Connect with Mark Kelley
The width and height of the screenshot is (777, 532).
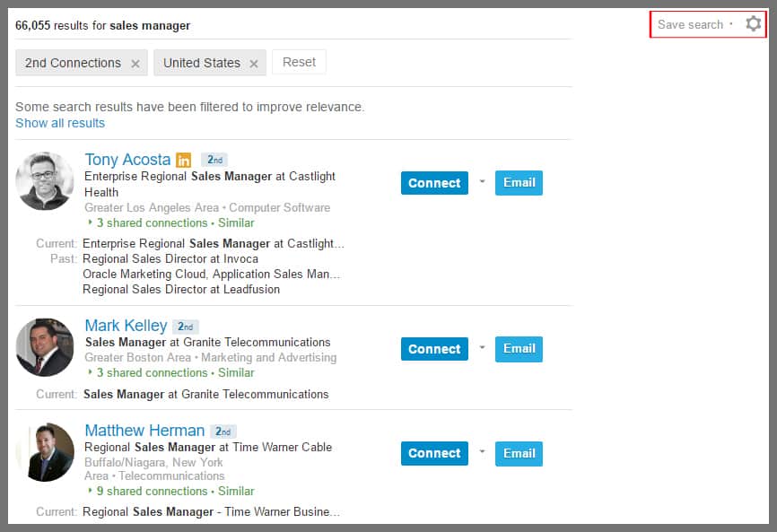434,349
